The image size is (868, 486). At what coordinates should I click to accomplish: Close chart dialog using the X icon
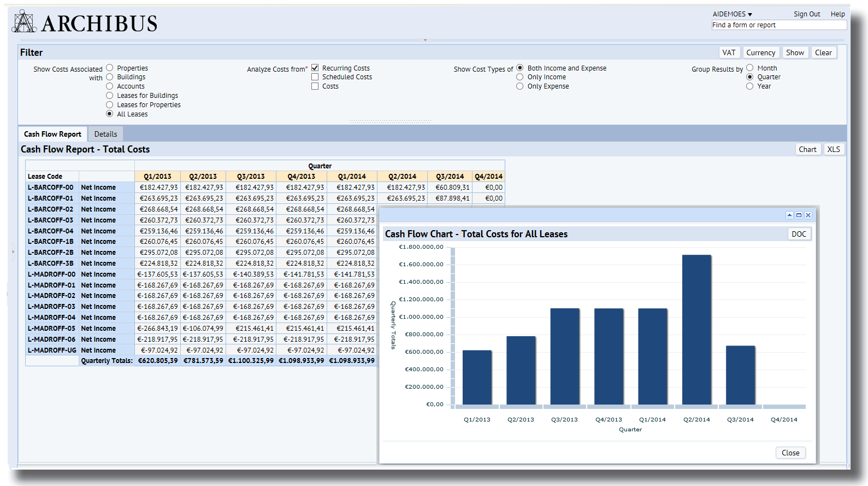point(808,215)
